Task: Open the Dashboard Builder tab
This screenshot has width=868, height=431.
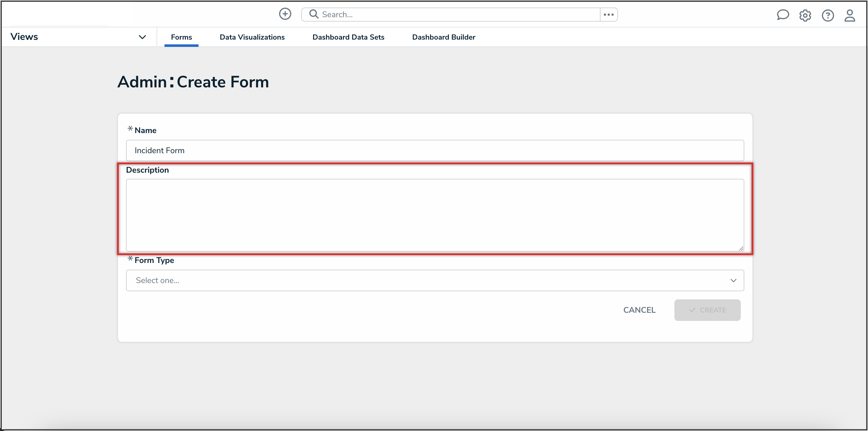Action: [443, 37]
